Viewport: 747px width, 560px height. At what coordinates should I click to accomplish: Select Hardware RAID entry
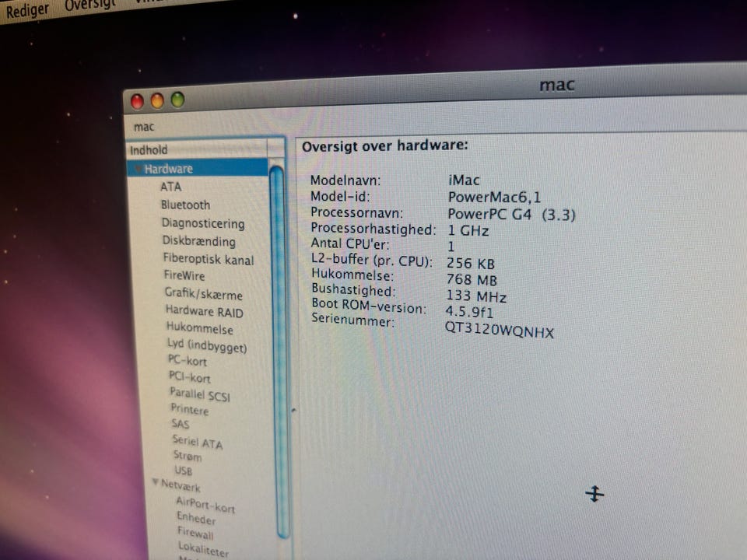[205, 311]
